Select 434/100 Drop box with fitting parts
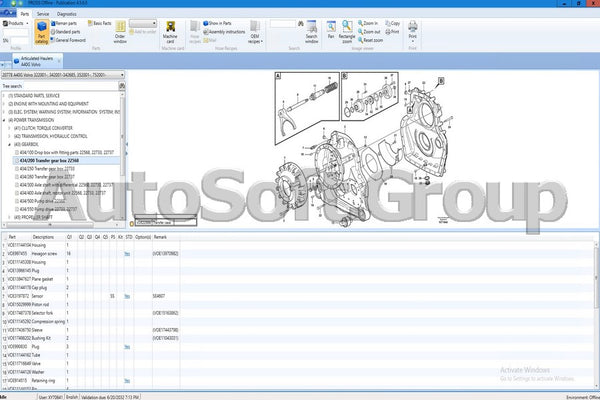This screenshot has width=600, height=400. tap(67, 152)
